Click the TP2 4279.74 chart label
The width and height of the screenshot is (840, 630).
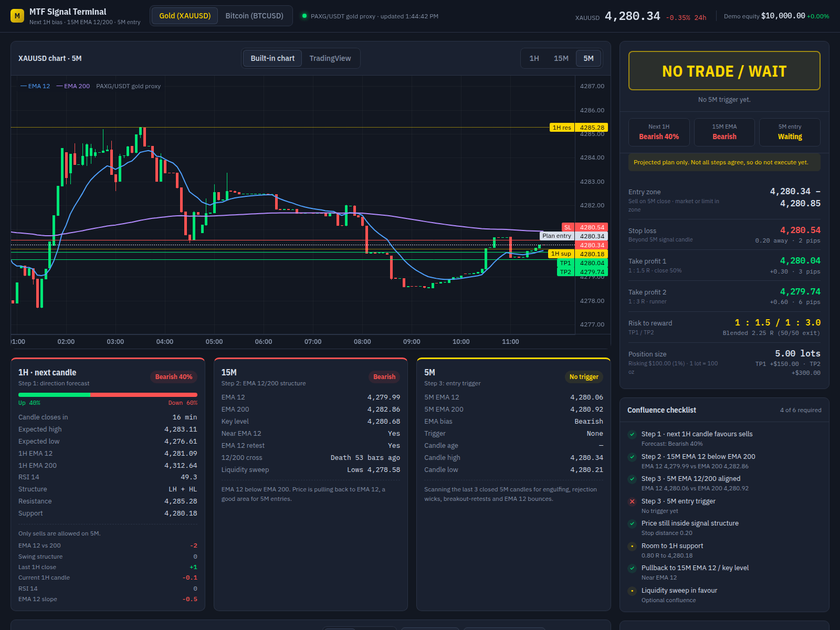(582, 272)
